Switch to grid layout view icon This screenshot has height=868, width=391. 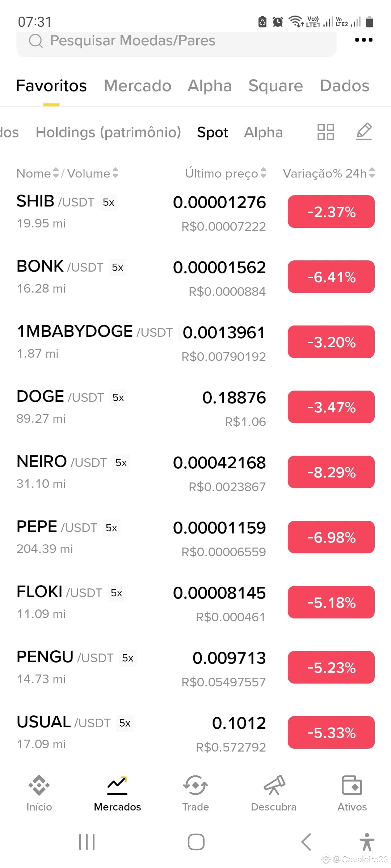tap(325, 132)
